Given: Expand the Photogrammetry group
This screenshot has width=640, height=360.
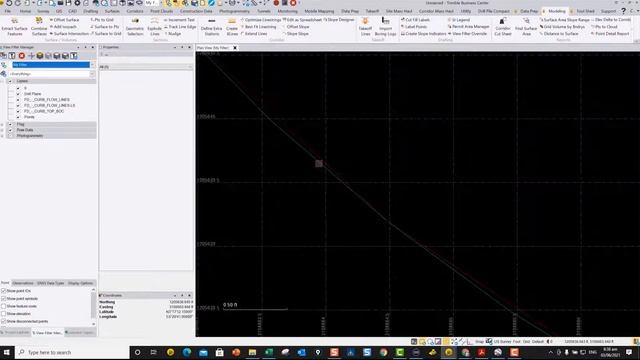Looking at the screenshot, I should tap(2, 136).
